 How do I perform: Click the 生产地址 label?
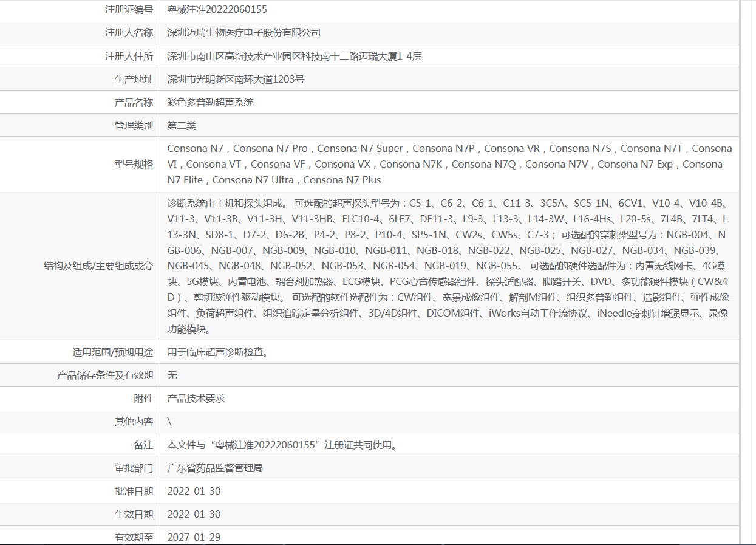click(x=134, y=79)
